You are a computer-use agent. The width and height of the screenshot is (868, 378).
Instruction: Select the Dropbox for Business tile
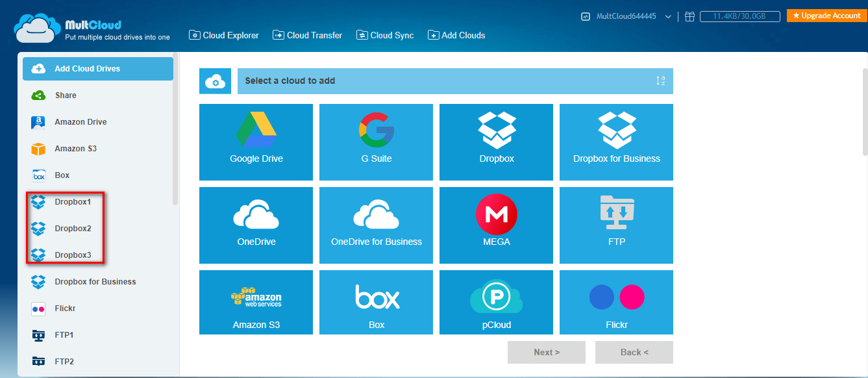click(616, 142)
